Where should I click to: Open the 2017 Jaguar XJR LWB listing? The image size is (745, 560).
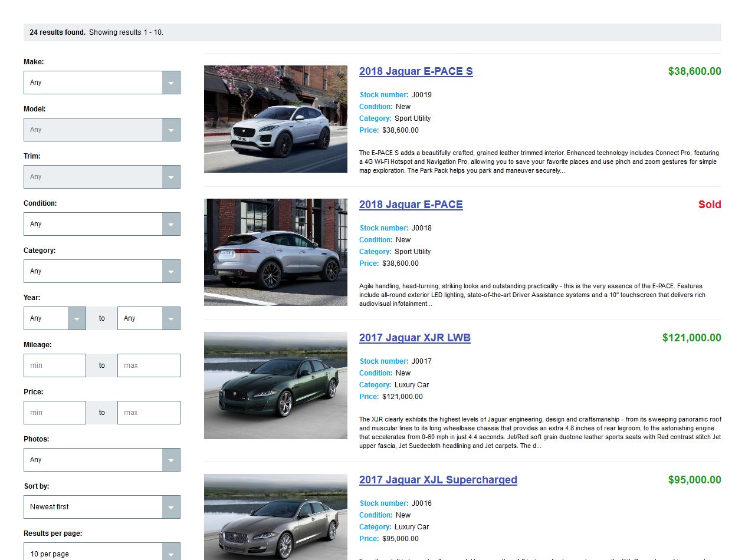(x=415, y=338)
